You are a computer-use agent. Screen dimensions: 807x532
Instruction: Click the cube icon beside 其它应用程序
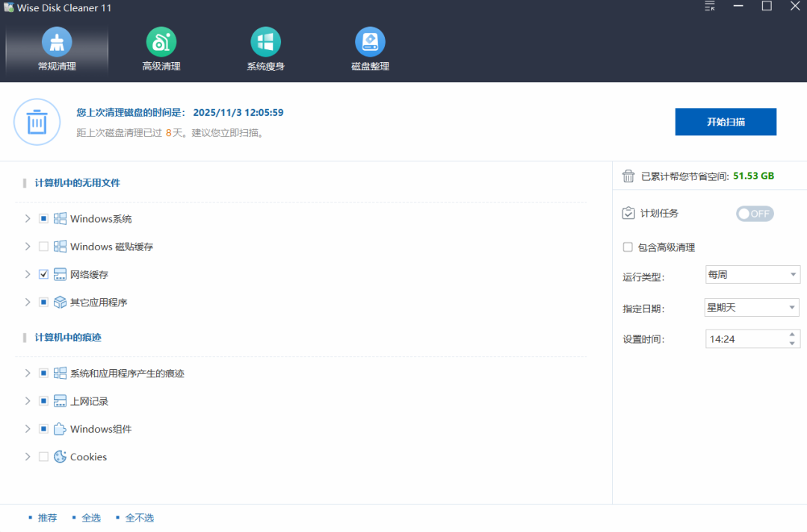60,302
